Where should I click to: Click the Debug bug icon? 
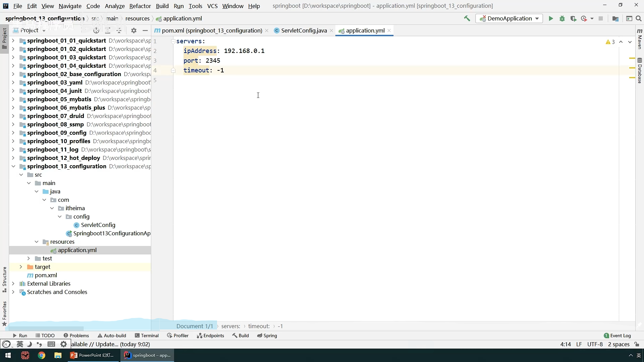pyautogui.click(x=562, y=19)
